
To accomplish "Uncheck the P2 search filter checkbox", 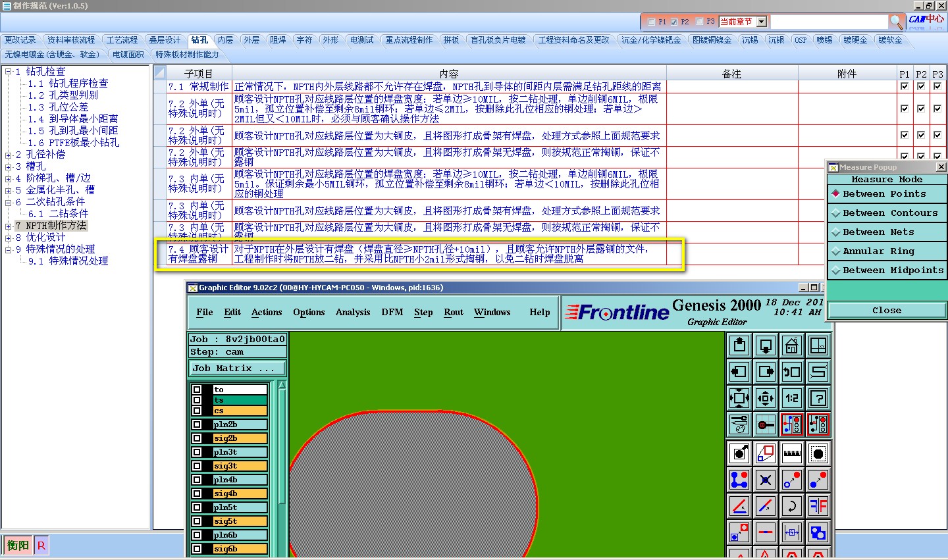I will pyautogui.click(x=674, y=22).
